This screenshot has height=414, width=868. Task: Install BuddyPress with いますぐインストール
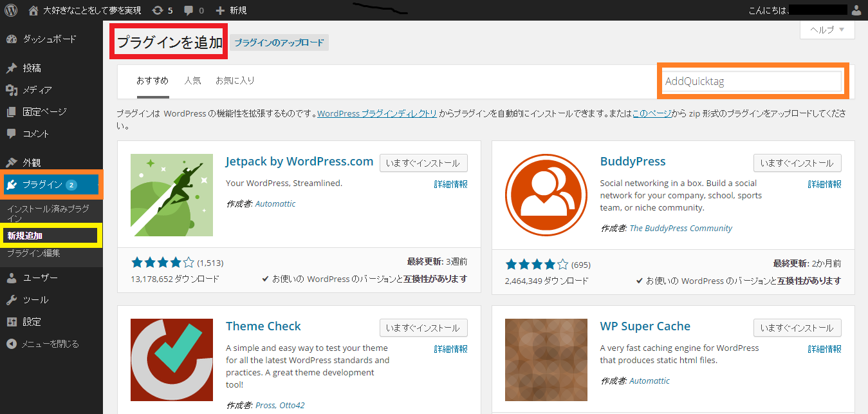click(x=797, y=163)
